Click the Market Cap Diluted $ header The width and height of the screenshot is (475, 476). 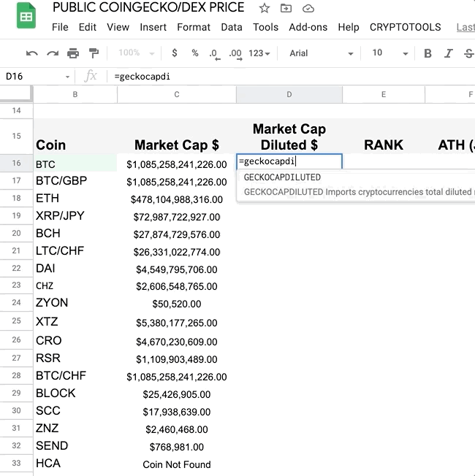289,137
